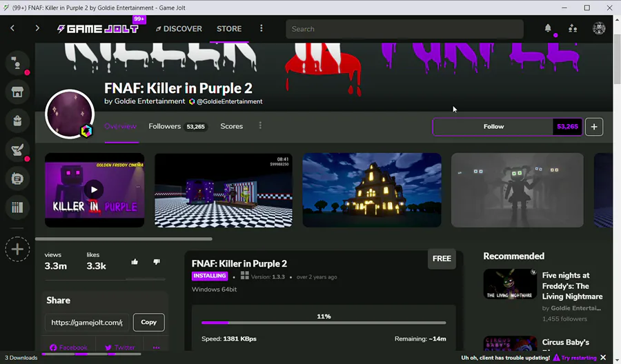Open the 3 Downloads status bar entry
Viewport: 621px width, 364px height.
point(21,358)
